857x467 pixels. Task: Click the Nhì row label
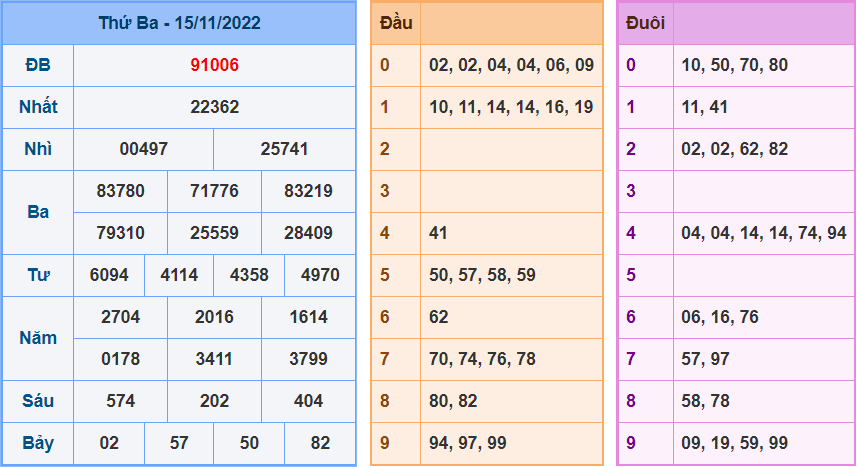tap(38, 149)
